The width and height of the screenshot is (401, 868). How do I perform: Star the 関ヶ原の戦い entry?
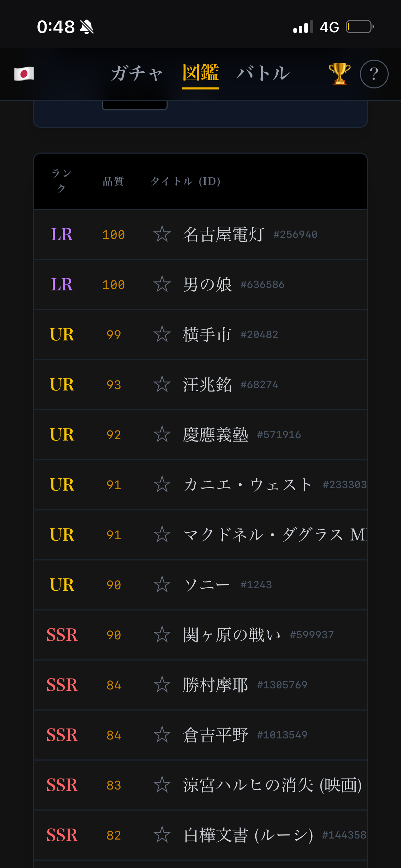click(162, 635)
